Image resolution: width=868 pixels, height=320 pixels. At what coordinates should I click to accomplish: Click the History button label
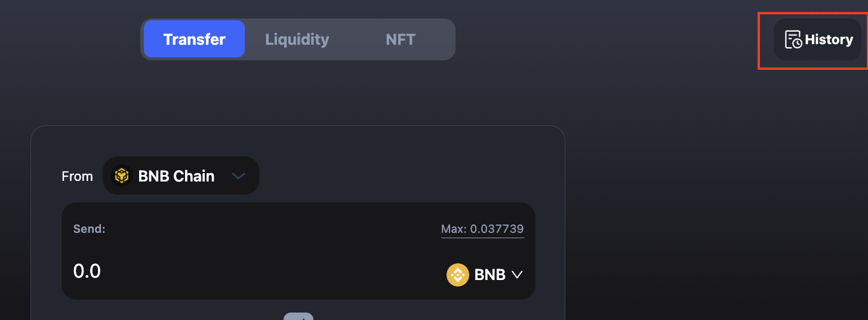pos(829,39)
